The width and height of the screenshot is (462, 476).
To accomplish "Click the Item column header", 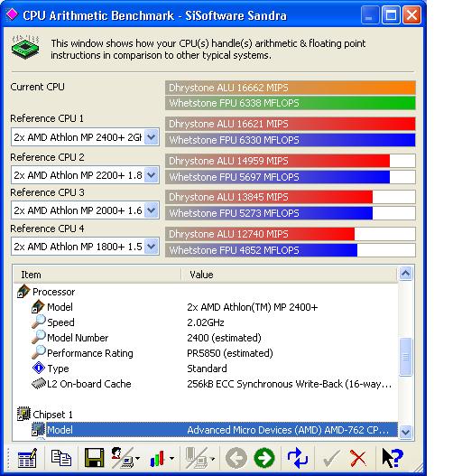I will (97, 275).
